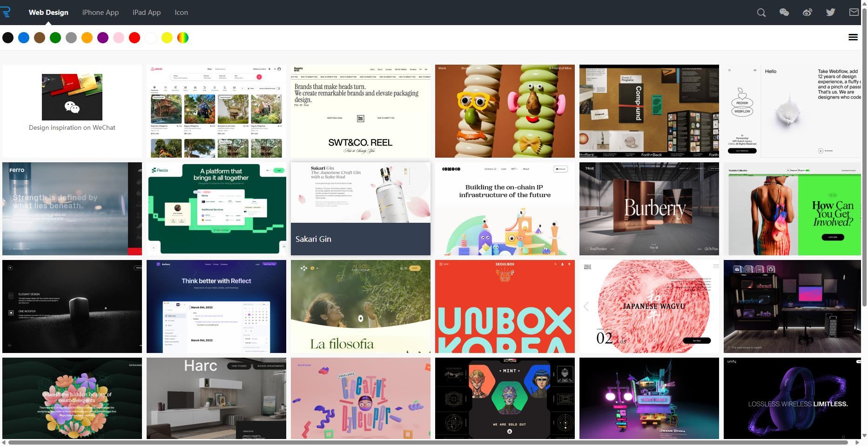This screenshot has height=446, width=868.
Task: Switch to the iPhone App tab
Action: click(x=101, y=13)
